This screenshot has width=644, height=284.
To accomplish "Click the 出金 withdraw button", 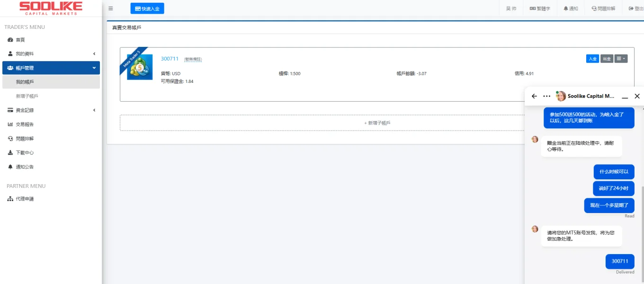I will [x=607, y=59].
